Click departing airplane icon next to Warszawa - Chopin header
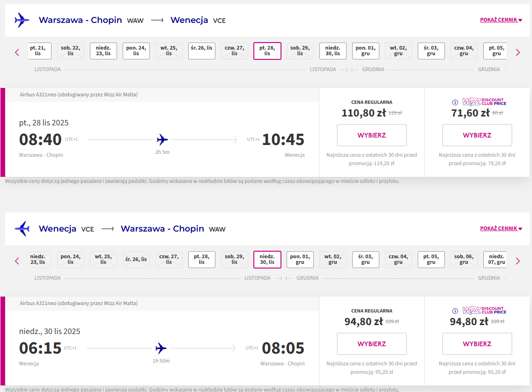 coord(22,20)
